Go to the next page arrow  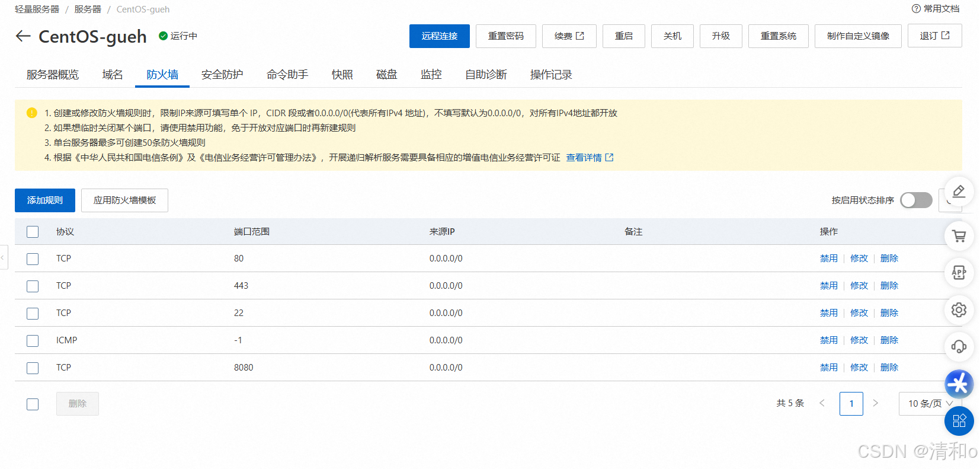pos(875,403)
